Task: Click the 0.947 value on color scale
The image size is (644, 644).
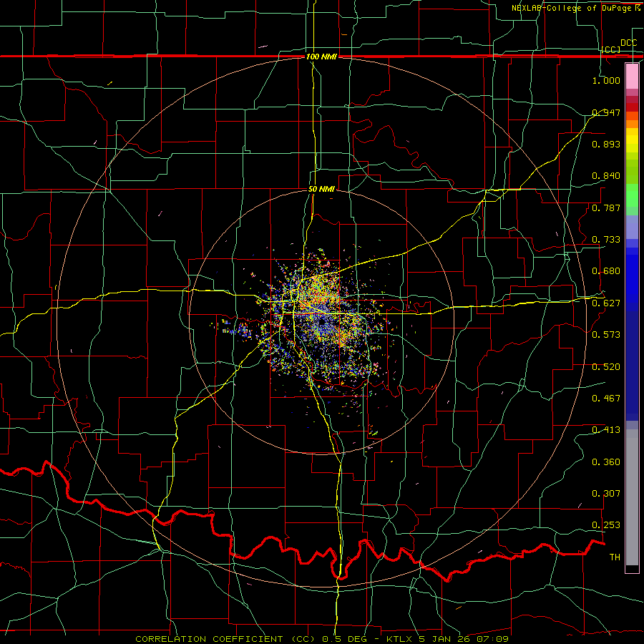Action: tap(606, 112)
